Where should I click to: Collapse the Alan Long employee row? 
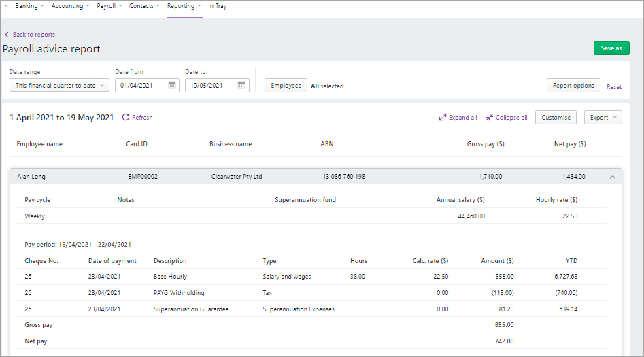[612, 177]
